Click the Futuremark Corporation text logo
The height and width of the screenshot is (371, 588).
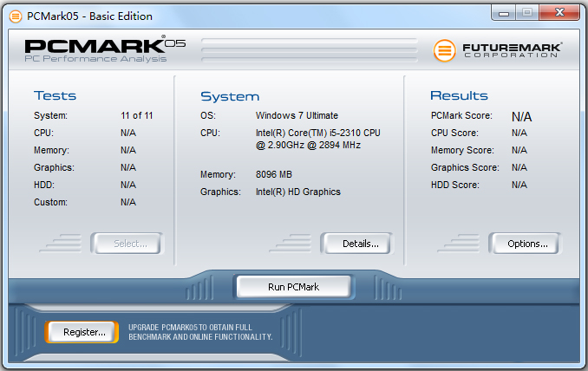511,50
